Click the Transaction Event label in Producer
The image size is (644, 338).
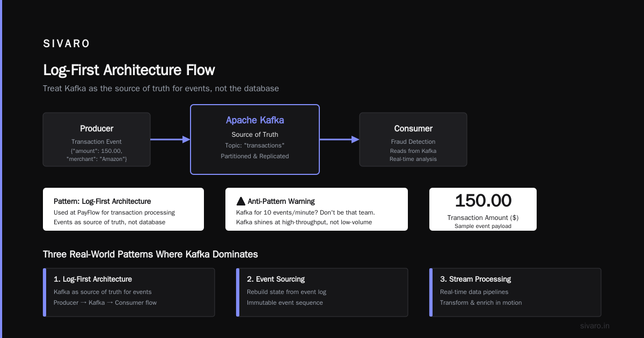tap(97, 142)
